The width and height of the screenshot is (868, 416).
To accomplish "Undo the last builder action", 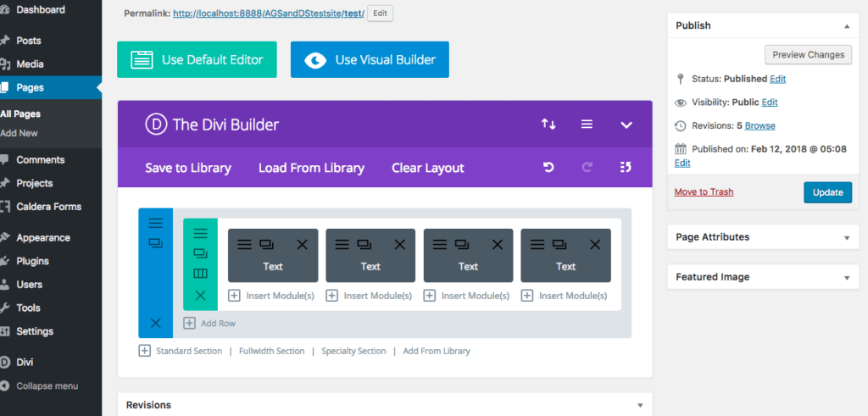I will pos(548,167).
